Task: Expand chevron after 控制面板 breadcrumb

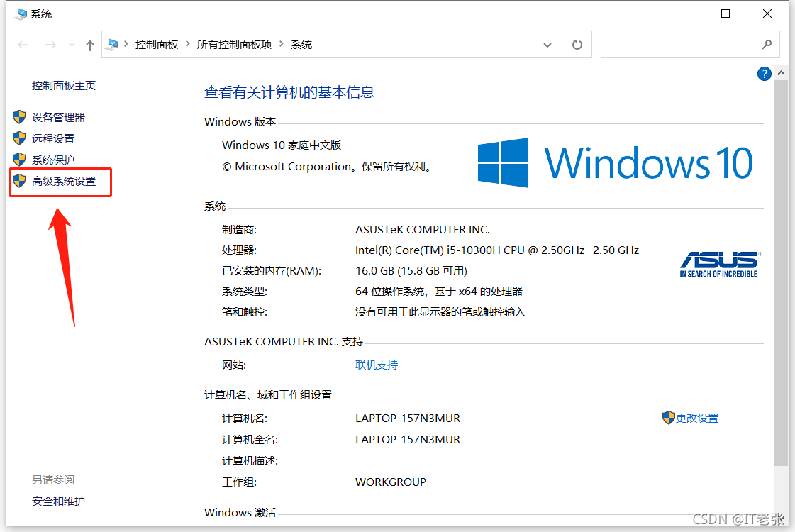Action: 188,44
